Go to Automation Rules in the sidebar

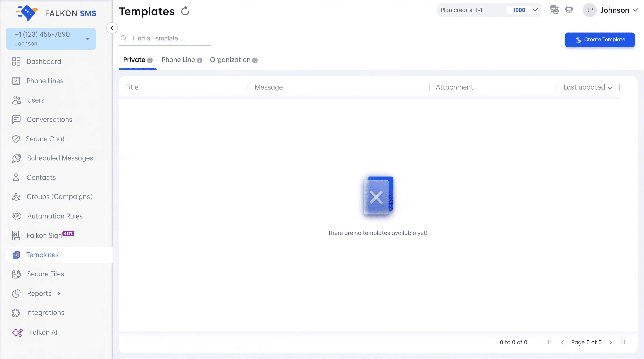[x=55, y=216]
